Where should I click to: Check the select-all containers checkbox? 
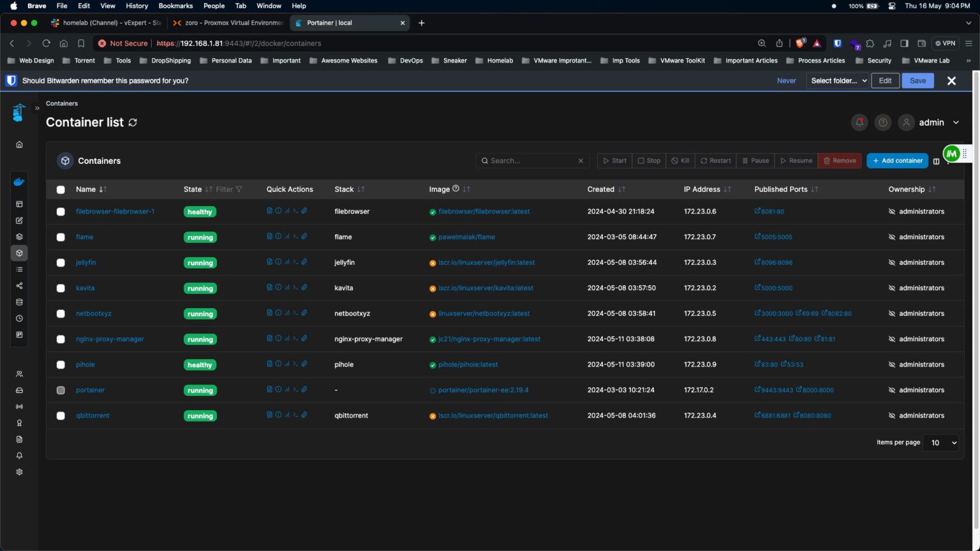[61, 189]
